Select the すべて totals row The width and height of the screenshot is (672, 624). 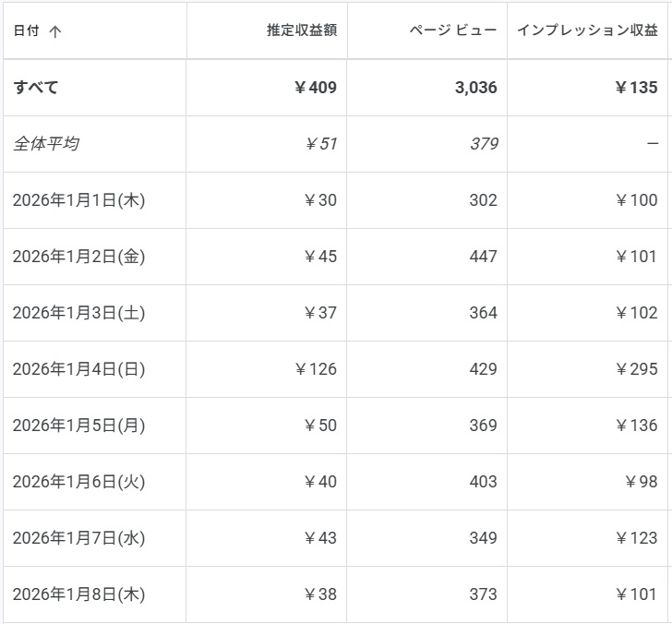[x=336, y=88]
